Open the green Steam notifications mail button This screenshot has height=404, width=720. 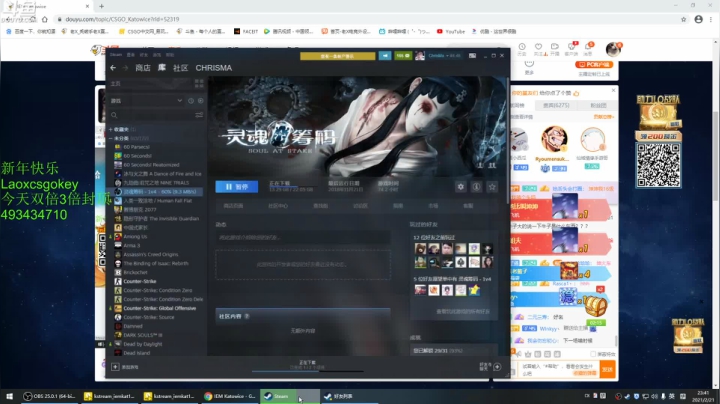click(403, 56)
